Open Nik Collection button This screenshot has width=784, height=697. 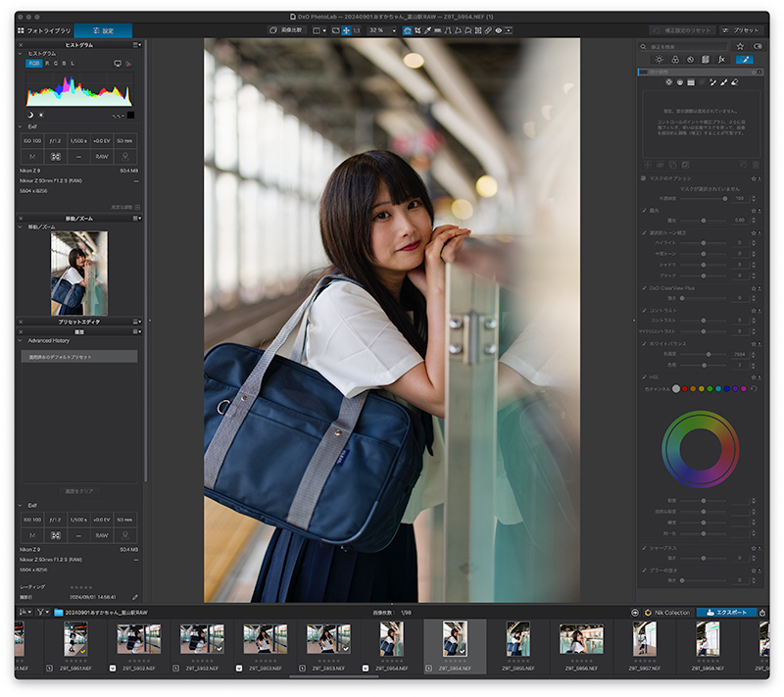(667, 613)
